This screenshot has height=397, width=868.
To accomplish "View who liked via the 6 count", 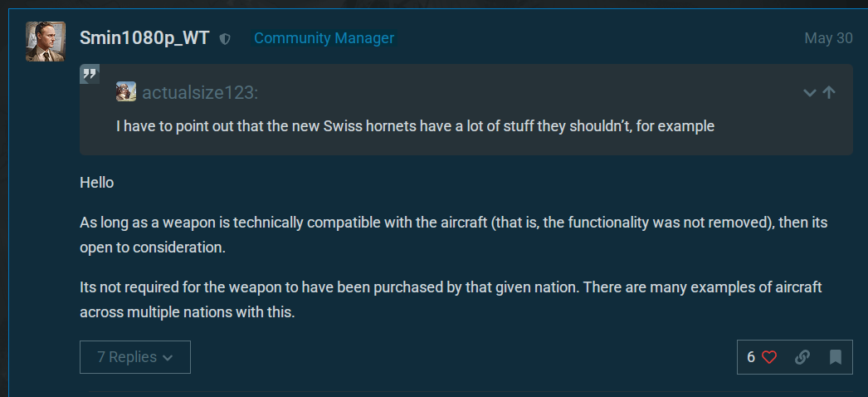I will click(751, 357).
